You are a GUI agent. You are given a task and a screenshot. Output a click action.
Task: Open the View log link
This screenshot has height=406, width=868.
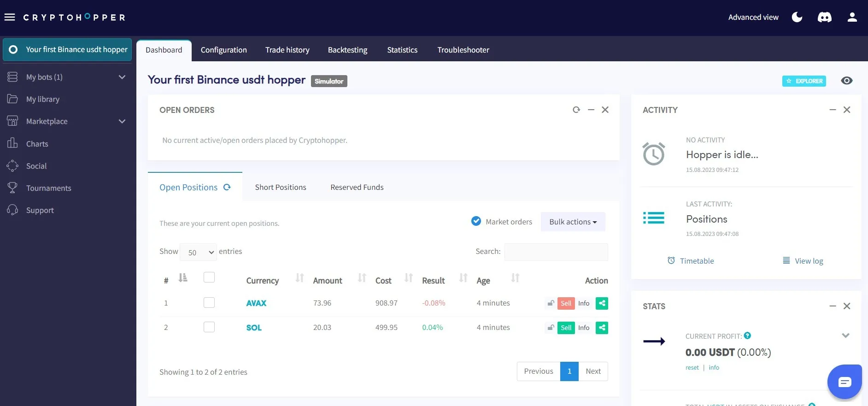[803, 261]
